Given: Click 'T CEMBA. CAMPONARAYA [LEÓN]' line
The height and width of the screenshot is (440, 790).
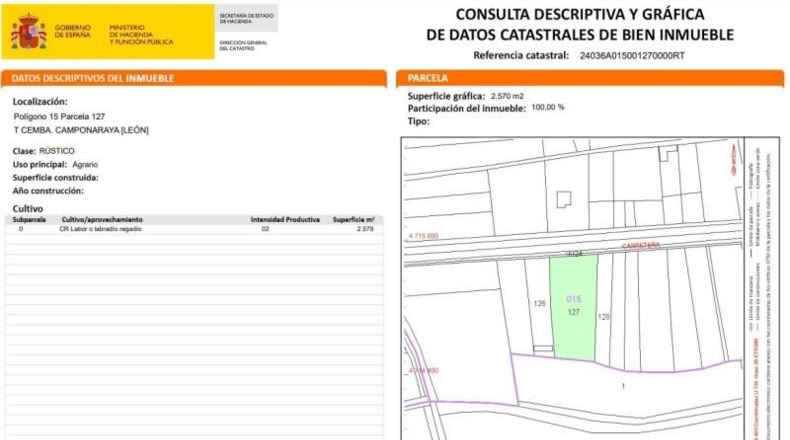Looking at the screenshot, I should [x=81, y=130].
